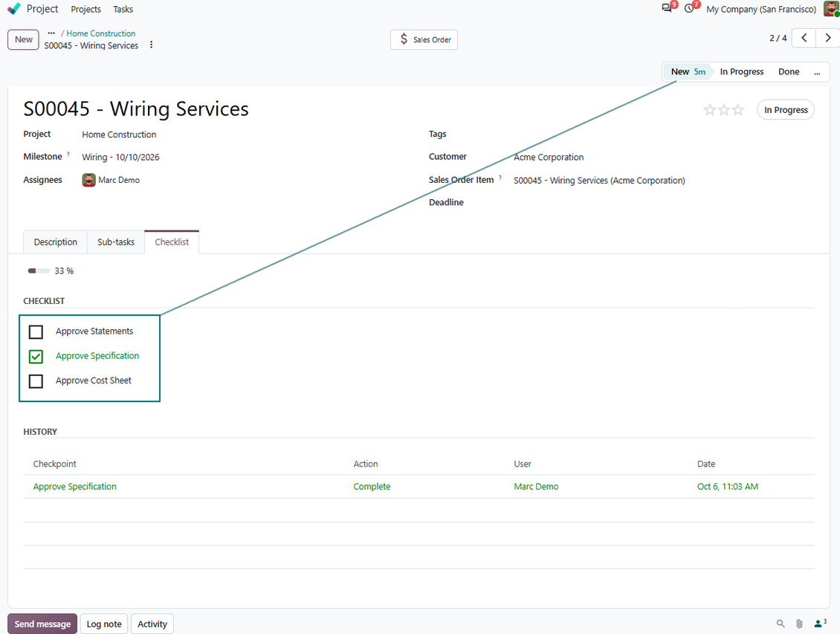
Task: Open the breadcrumb ellipsis menu
Action: click(51, 33)
